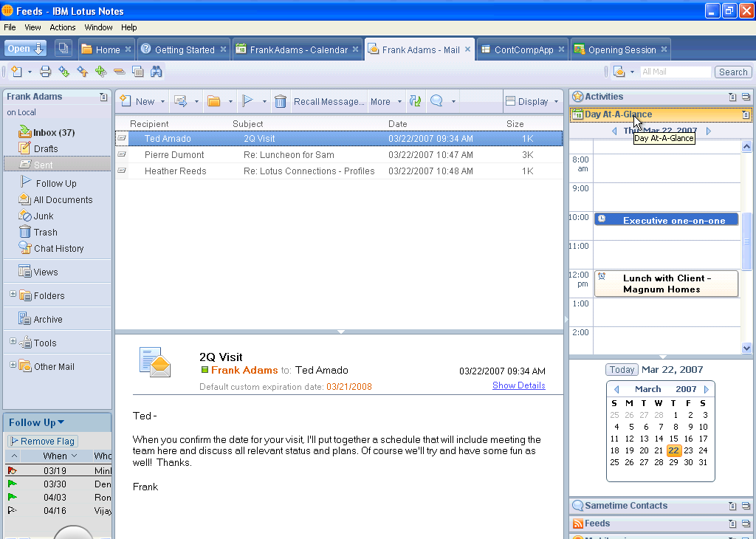The height and width of the screenshot is (539, 756).
Task: Click the Today button
Action: [x=622, y=370]
